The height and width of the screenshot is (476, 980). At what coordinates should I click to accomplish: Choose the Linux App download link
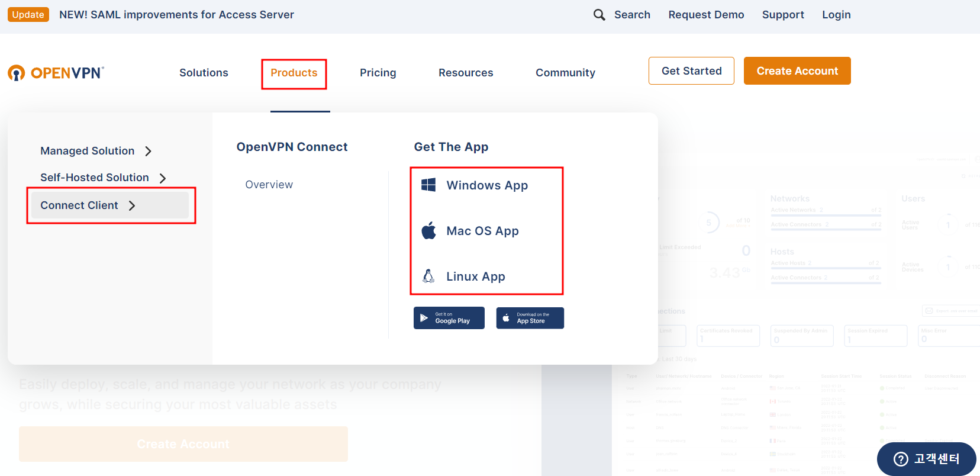coord(476,276)
